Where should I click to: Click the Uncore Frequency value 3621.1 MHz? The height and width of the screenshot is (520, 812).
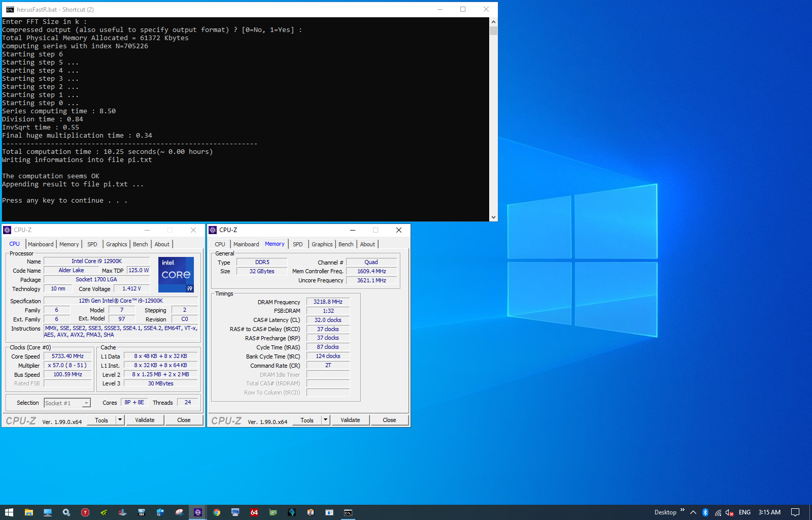(371, 280)
